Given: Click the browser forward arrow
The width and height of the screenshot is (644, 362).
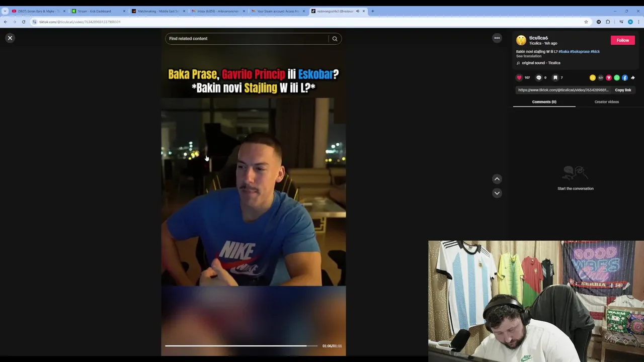Looking at the screenshot, I should [x=14, y=22].
